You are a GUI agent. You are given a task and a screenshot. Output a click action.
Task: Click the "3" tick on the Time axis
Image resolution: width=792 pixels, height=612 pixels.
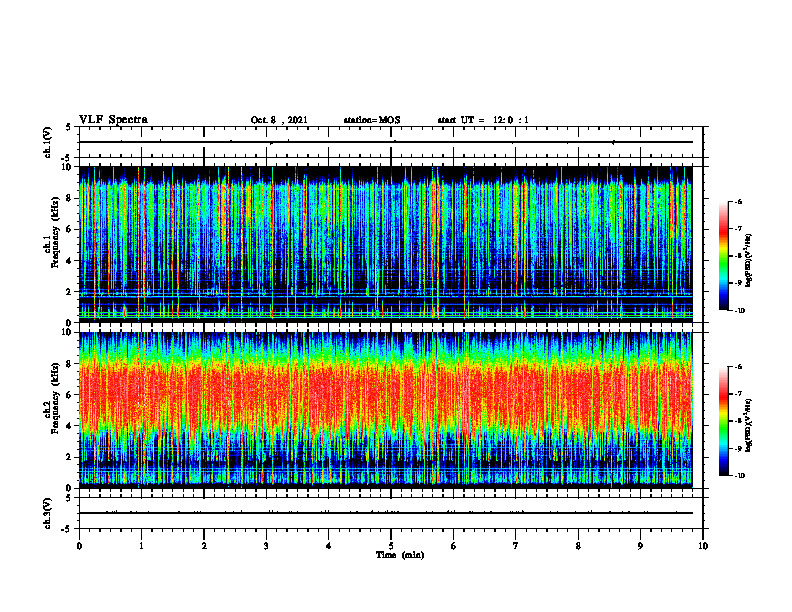point(266,546)
